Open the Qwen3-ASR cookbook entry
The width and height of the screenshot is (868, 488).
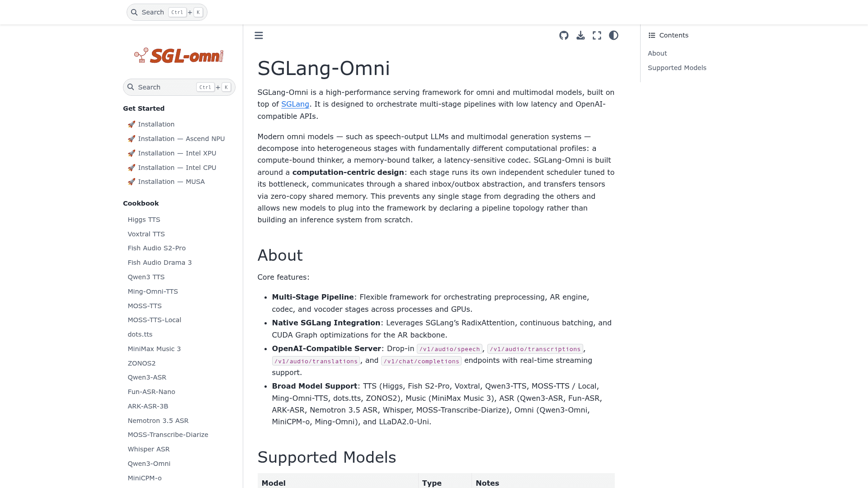point(147,377)
